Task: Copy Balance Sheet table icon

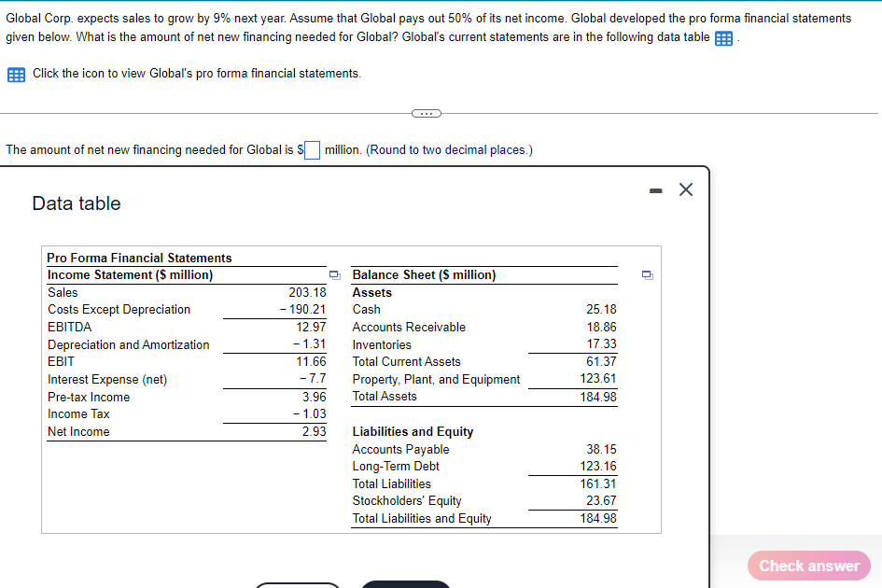Action: tap(648, 275)
